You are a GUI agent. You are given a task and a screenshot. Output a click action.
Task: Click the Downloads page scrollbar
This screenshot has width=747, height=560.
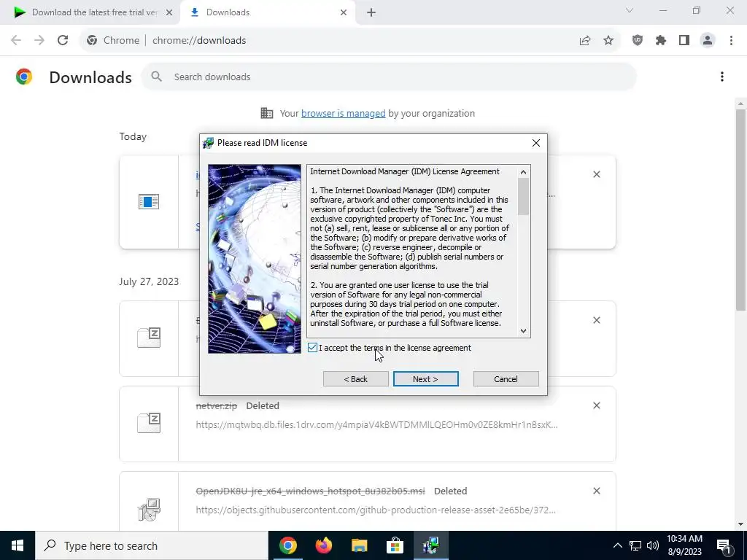(x=740, y=209)
